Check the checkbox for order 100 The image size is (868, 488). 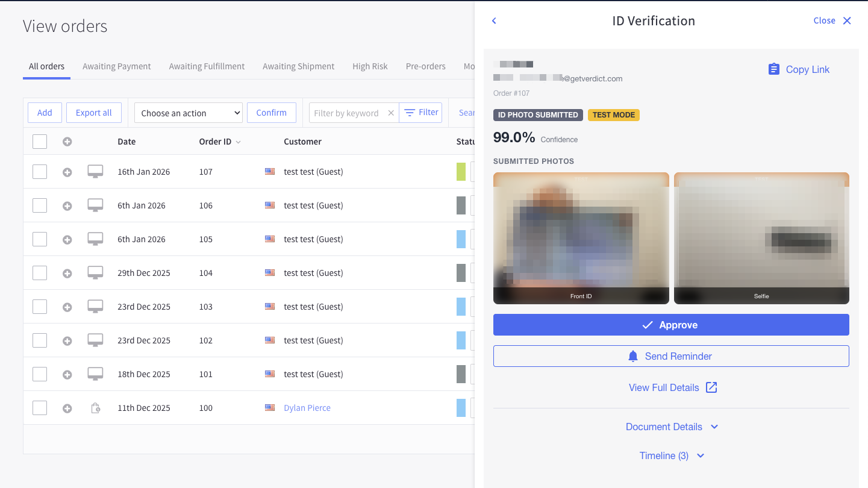pos(39,407)
